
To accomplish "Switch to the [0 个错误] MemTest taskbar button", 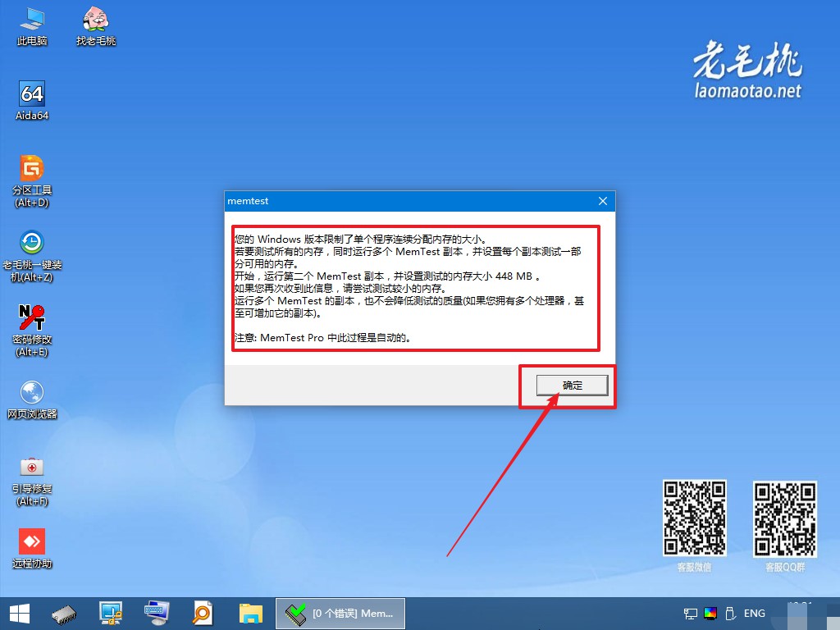I will (x=340, y=614).
